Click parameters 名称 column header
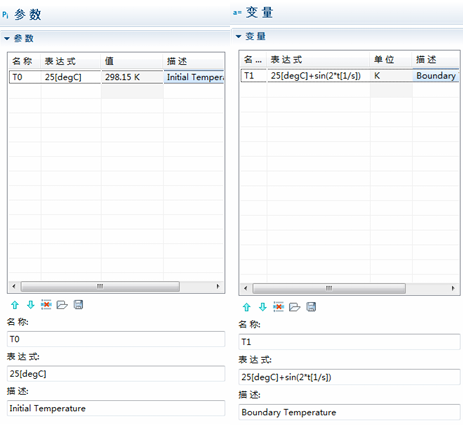This screenshot has width=463, height=425. (25, 61)
